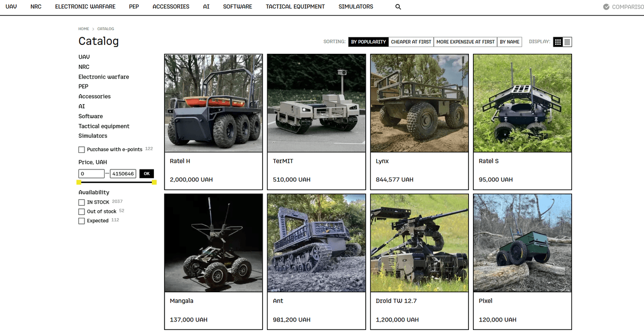
Task: Enable Purchase with e-points checkbox
Action: 82,150
